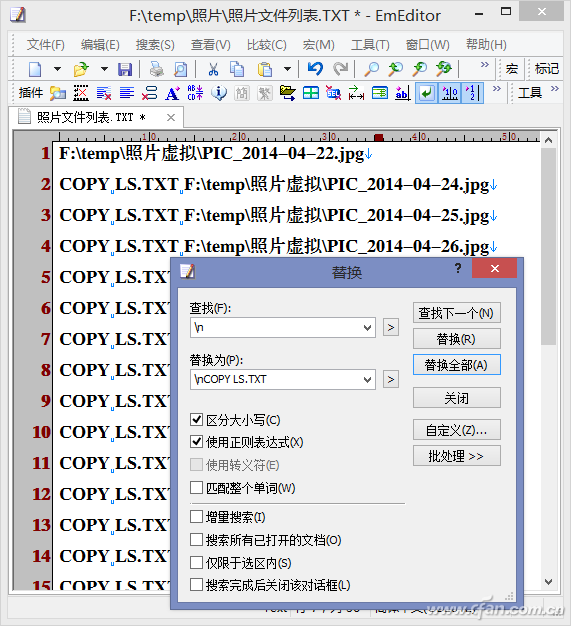Open Find with the magnifier icon

(x=372, y=69)
